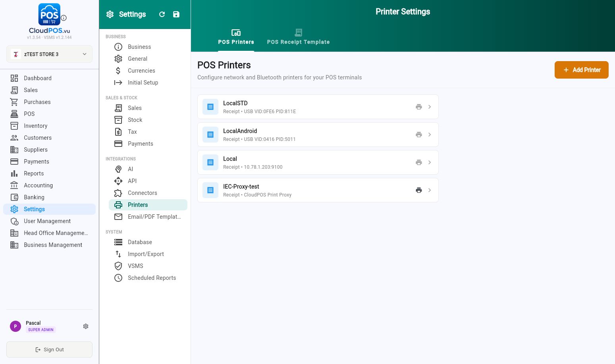Select Settings in main sidebar
Viewport: 615px width, 364px height.
49,209
